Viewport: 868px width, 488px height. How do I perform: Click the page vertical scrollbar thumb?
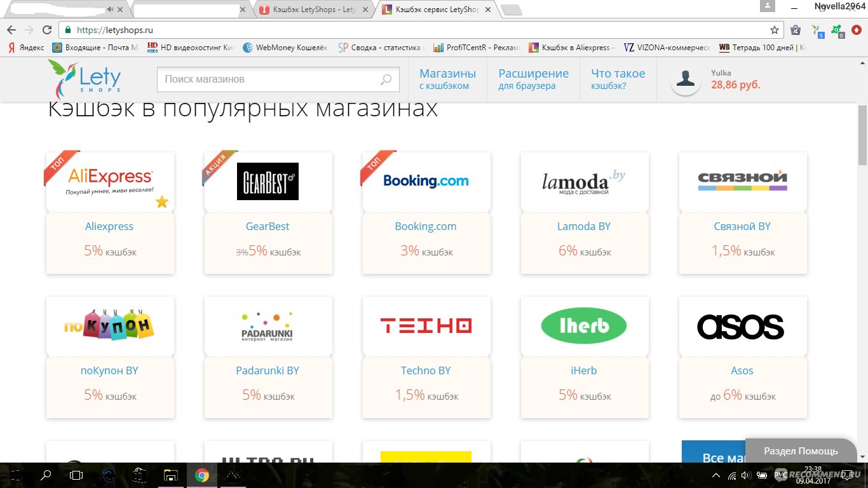pyautogui.click(x=862, y=135)
